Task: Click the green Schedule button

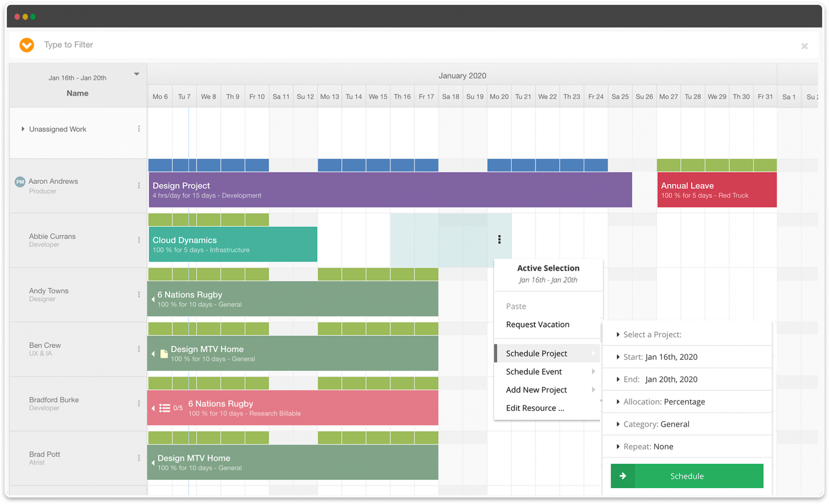Action: 687,476
